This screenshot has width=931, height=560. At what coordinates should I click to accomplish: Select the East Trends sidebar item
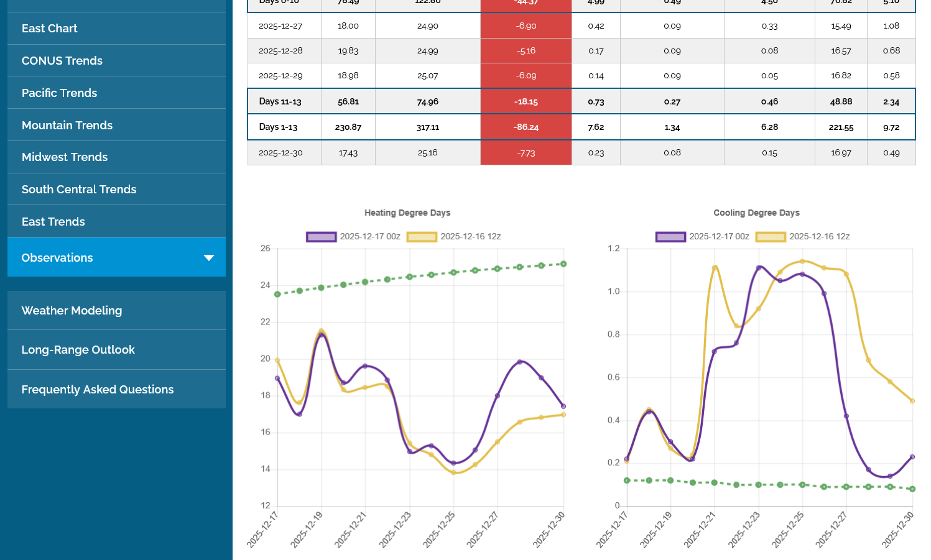53,222
